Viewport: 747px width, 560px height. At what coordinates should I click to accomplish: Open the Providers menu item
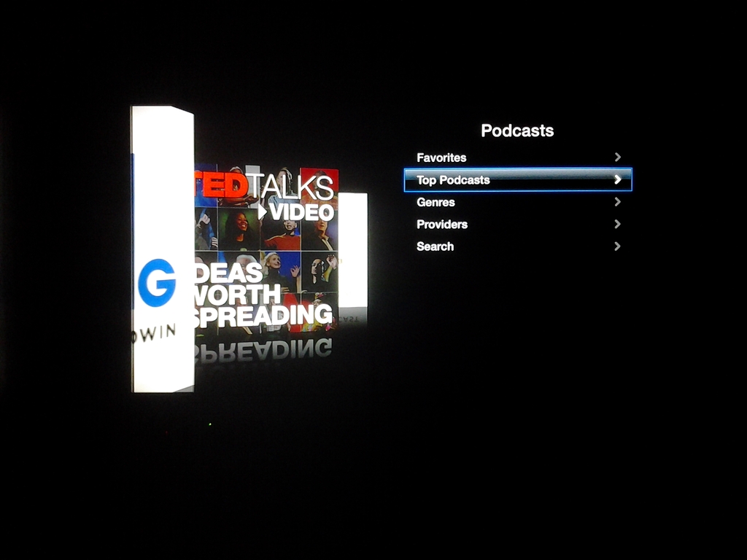coord(518,225)
